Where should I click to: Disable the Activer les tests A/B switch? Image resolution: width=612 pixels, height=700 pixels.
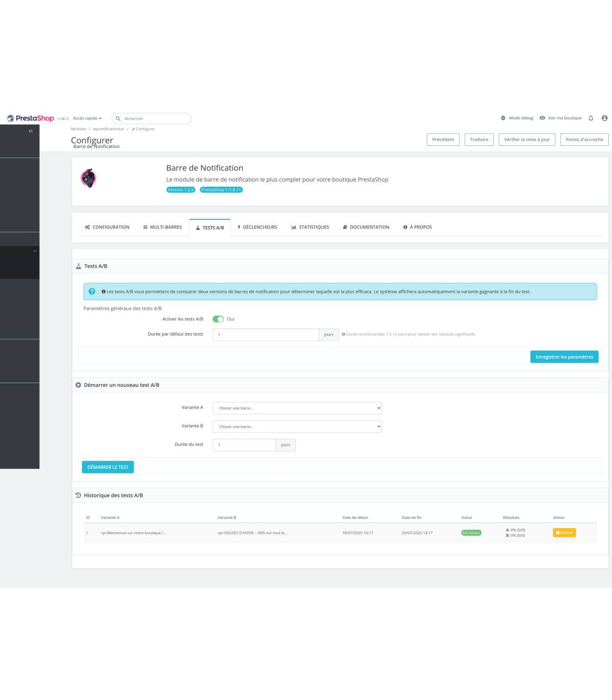click(218, 319)
